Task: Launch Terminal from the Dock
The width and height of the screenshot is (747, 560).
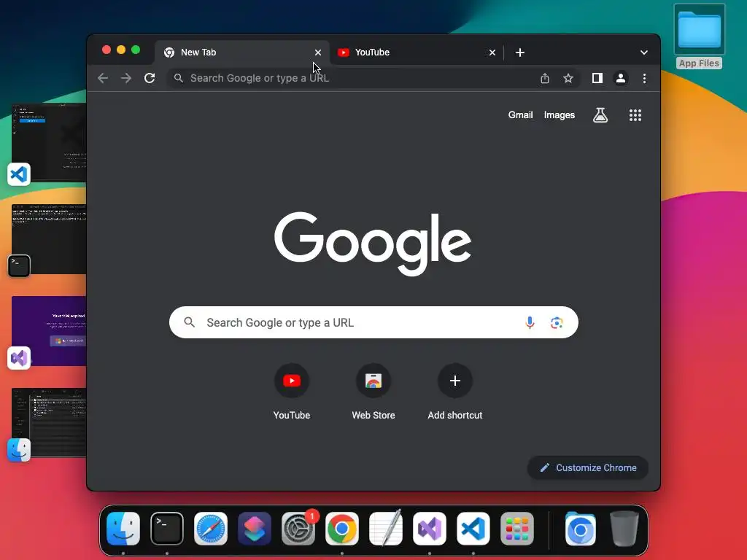Action: (167, 529)
